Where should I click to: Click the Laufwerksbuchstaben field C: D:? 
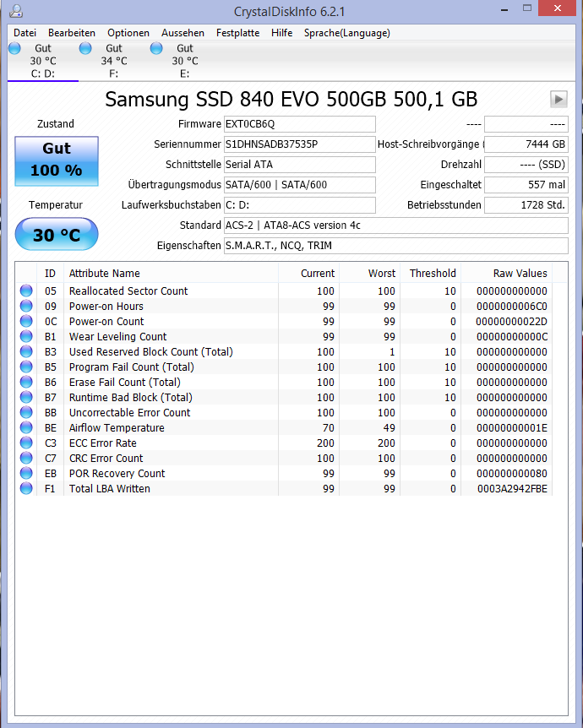300,204
